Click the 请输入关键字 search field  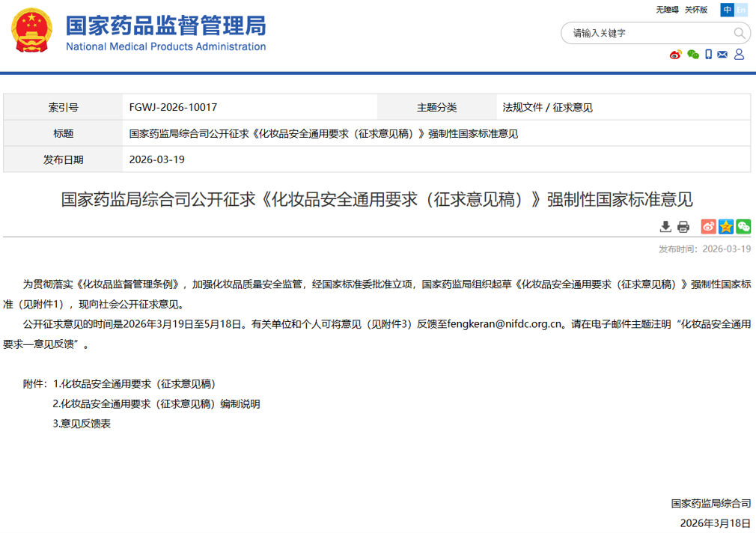click(x=647, y=33)
